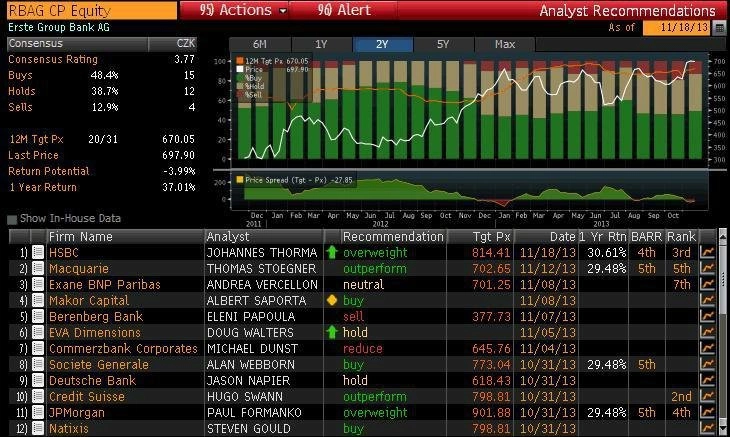The height and width of the screenshot is (437, 730).
Task: Open the document icon for Exane BNP Paribas
Action: (38, 284)
